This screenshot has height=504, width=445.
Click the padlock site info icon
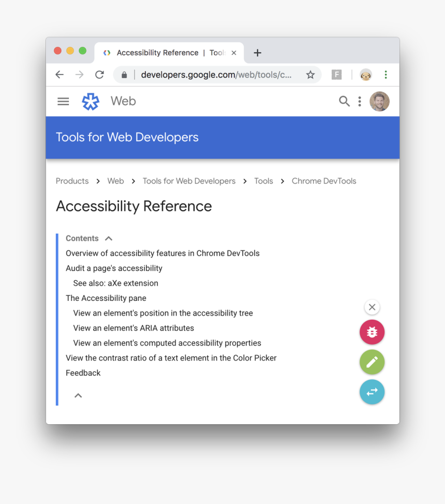[x=124, y=75]
